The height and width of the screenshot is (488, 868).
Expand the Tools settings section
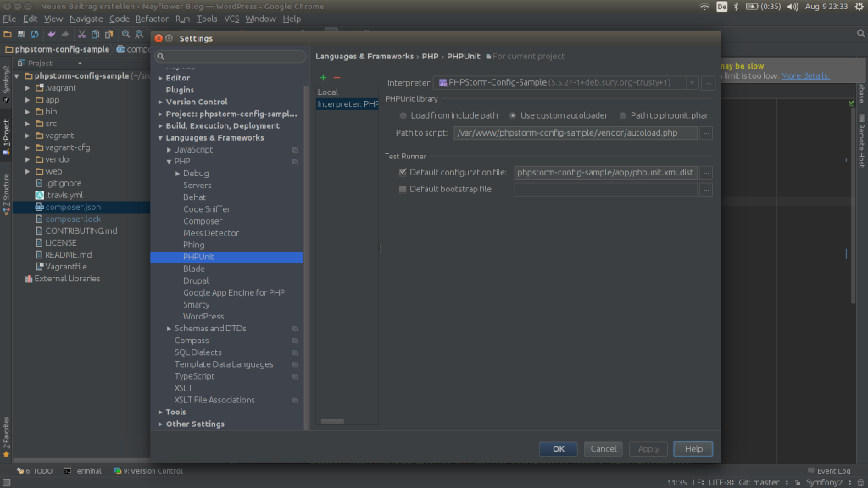[x=160, y=413]
